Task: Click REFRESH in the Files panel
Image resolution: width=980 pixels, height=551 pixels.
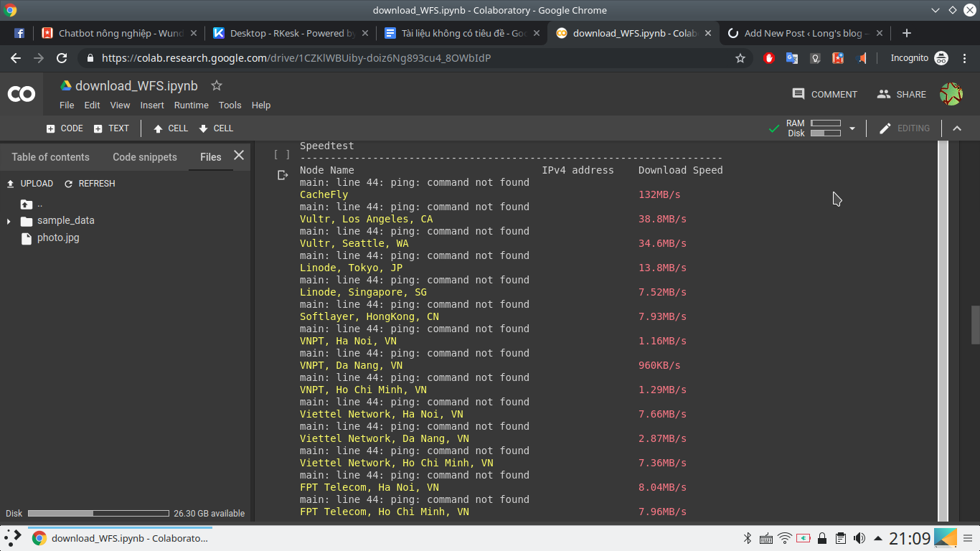Action: (x=90, y=184)
